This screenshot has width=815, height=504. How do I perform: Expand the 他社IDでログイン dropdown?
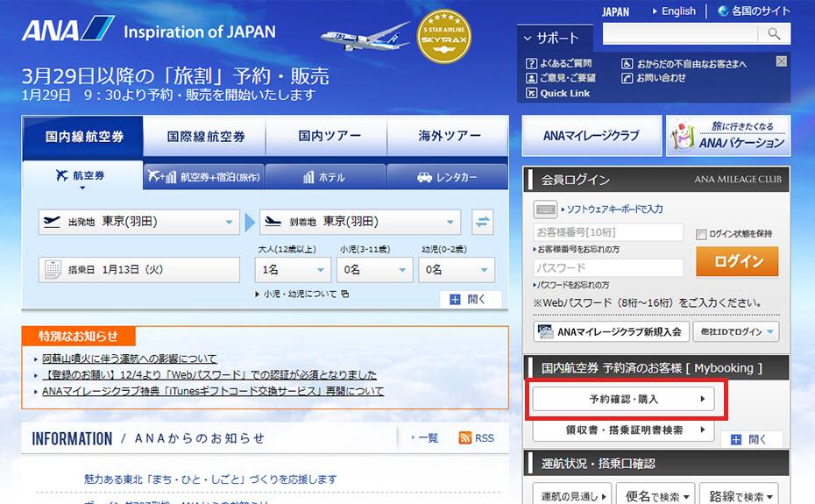click(x=735, y=331)
